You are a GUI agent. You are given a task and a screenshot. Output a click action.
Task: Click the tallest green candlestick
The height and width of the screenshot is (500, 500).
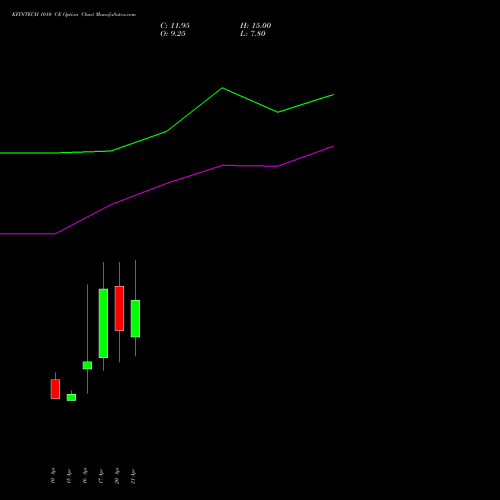click(103, 323)
